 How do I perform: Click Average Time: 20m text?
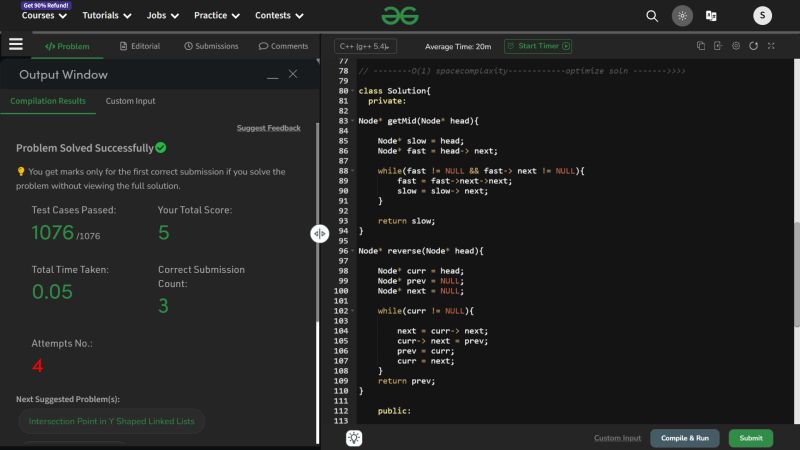[x=458, y=46]
